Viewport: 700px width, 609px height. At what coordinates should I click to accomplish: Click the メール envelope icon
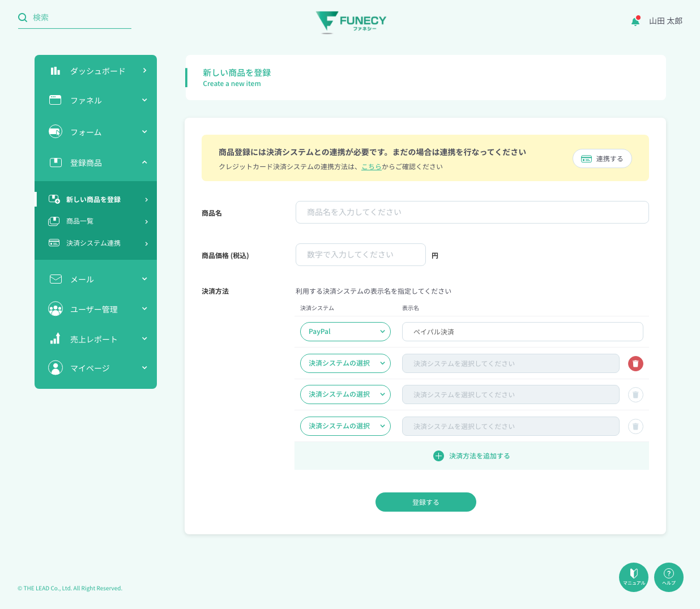pyautogui.click(x=56, y=279)
